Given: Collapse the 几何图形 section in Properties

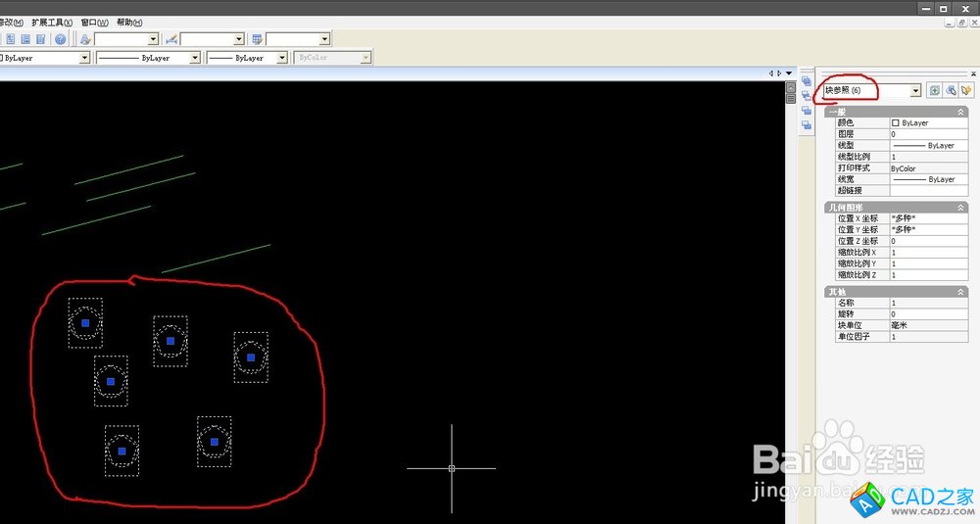Looking at the screenshot, I should coord(960,208).
